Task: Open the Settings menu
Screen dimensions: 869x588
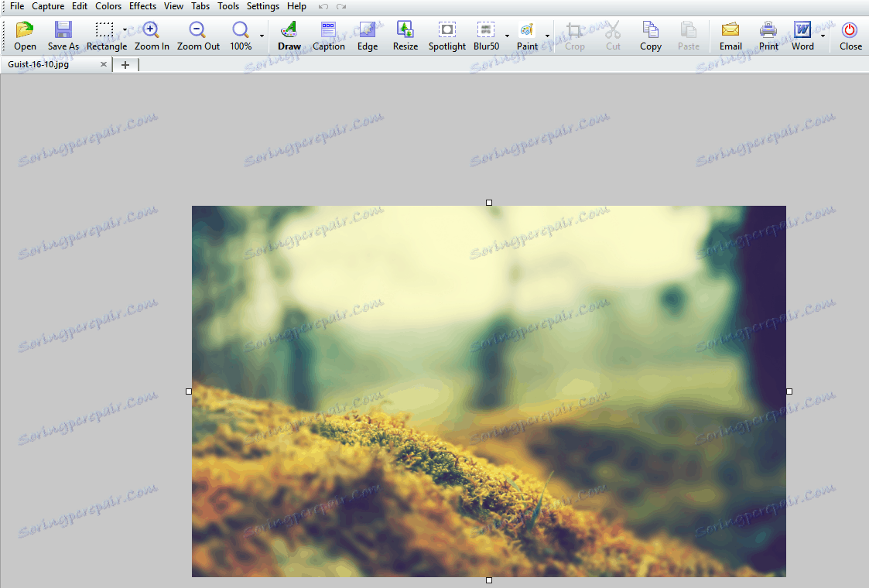Action: click(262, 6)
